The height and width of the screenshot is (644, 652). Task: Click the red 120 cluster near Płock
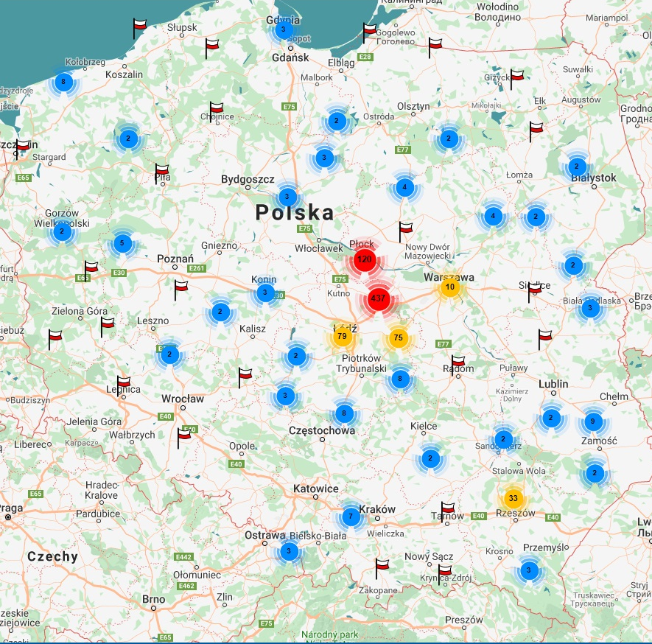(364, 260)
